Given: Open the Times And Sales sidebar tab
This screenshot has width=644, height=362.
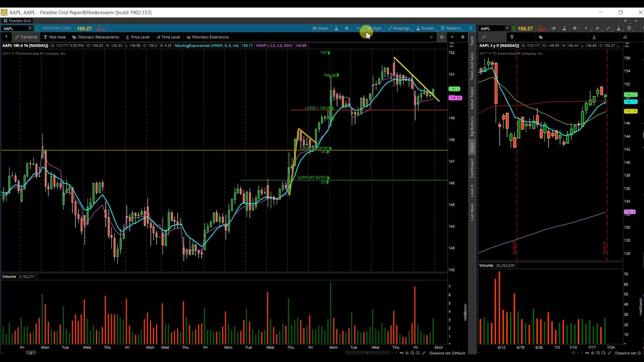Looking at the screenshot, I should pyautogui.click(x=472, y=66).
